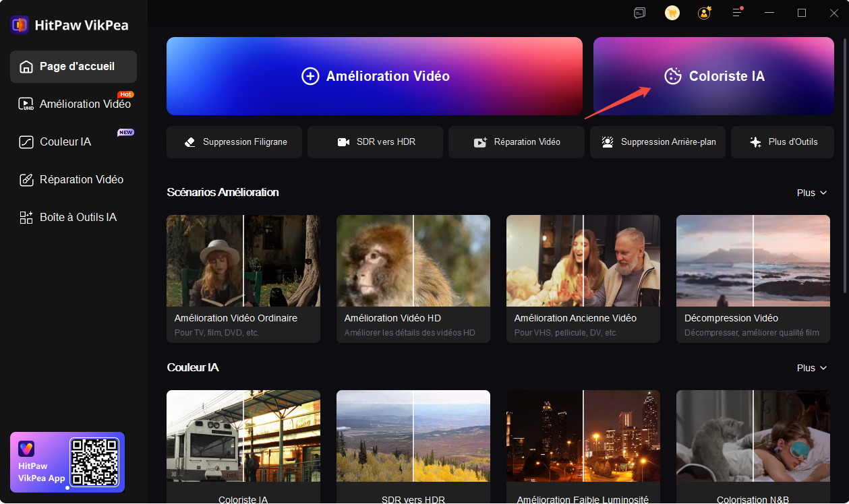Select the Amélioration Vidéo HD monkey thumbnail
Image resolution: width=849 pixels, height=504 pixels.
413,261
